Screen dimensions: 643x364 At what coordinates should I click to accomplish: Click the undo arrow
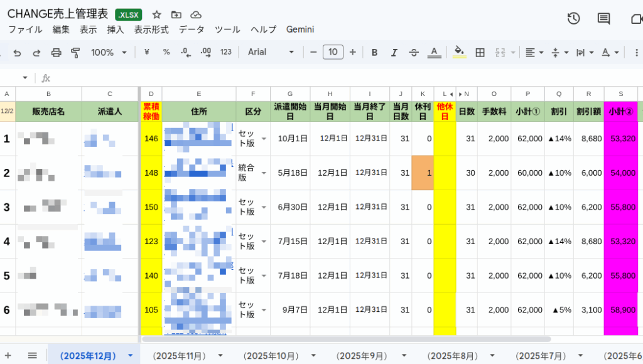(17, 52)
